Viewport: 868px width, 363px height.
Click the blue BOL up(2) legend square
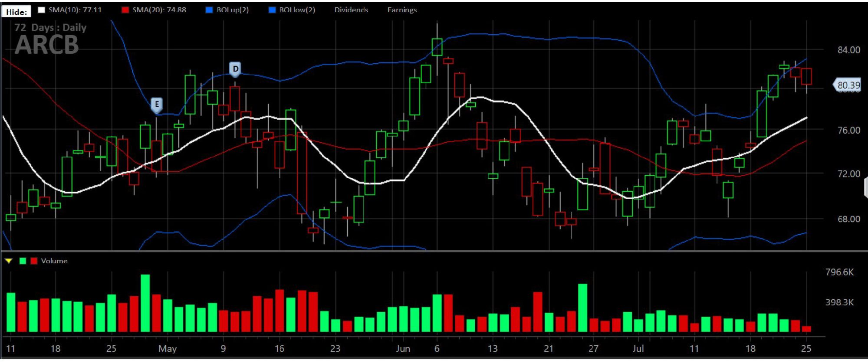pos(209,10)
